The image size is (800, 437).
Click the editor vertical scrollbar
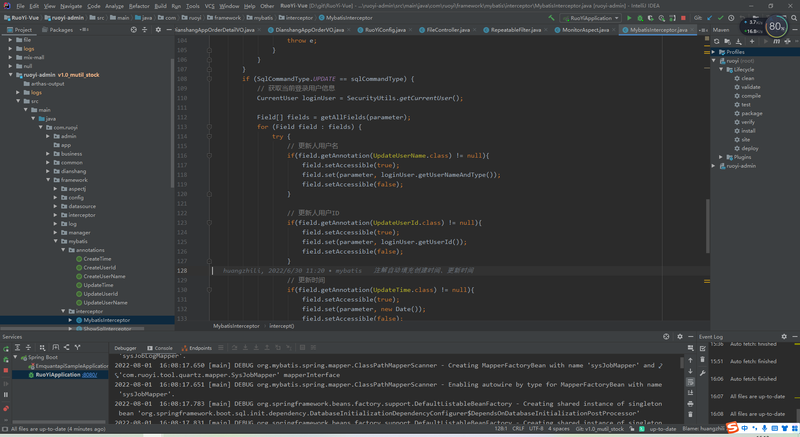click(707, 226)
